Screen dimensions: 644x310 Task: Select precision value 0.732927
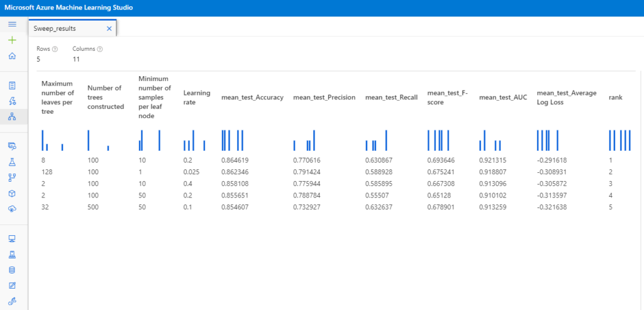click(307, 208)
